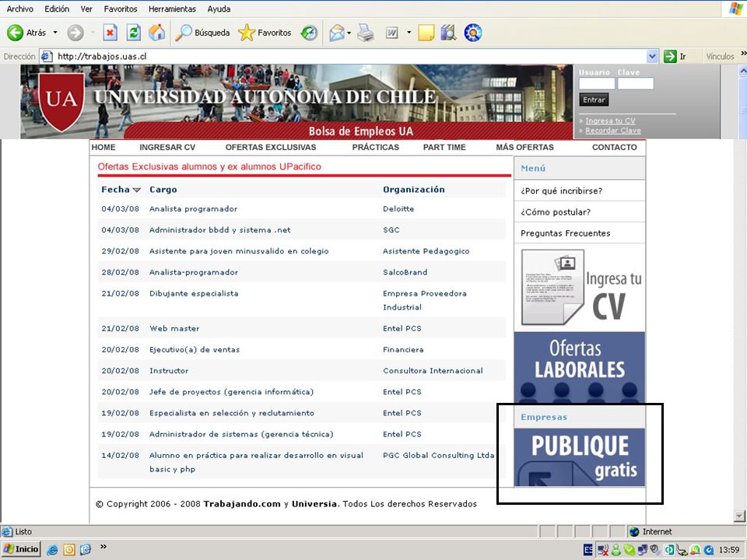The image size is (747, 560).
Task: Open the Edición menu
Action: pos(57,9)
